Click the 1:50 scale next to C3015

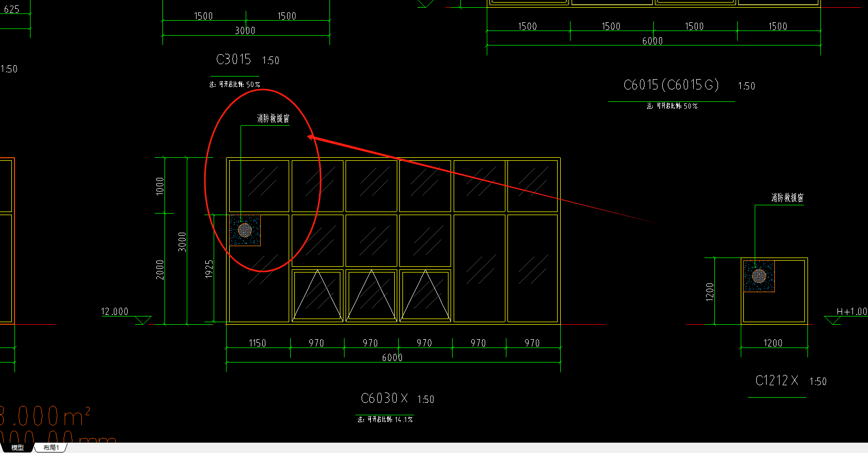click(271, 61)
